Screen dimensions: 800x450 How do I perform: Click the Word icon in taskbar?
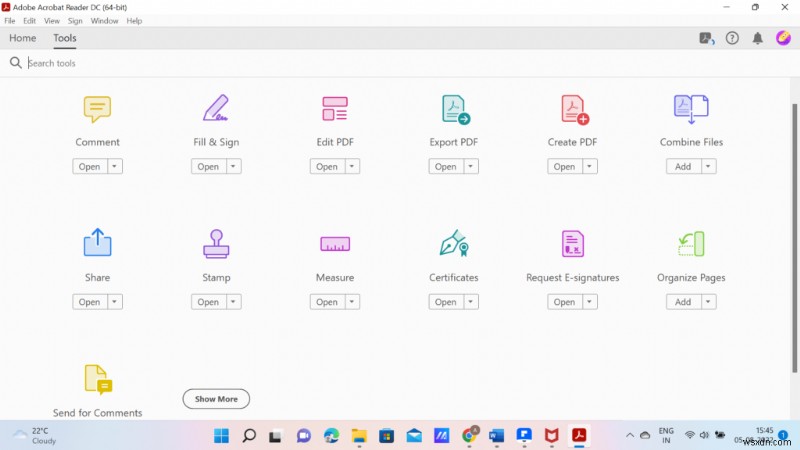coord(496,436)
